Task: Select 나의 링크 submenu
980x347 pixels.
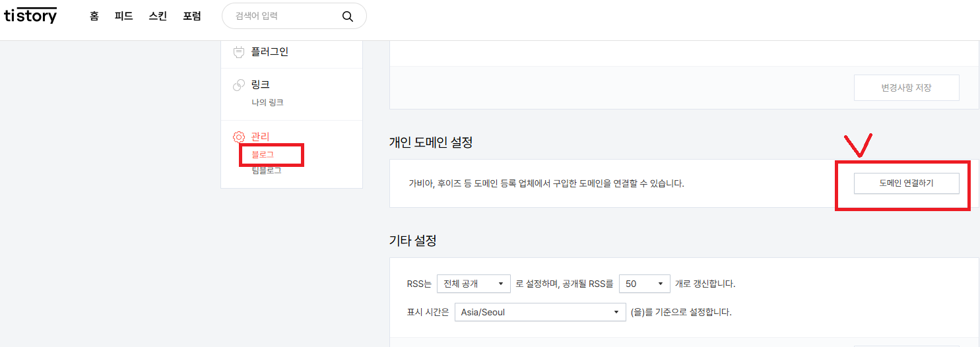Action: (267, 103)
